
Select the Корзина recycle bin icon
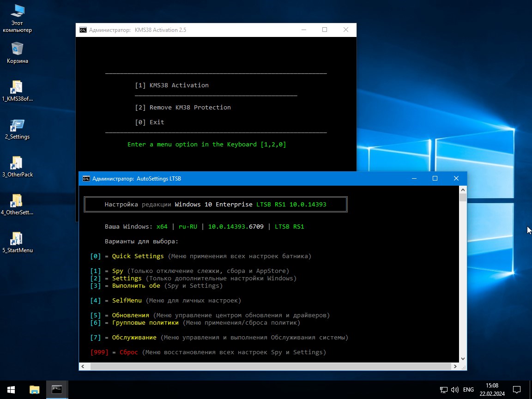[x=17, y=53]
